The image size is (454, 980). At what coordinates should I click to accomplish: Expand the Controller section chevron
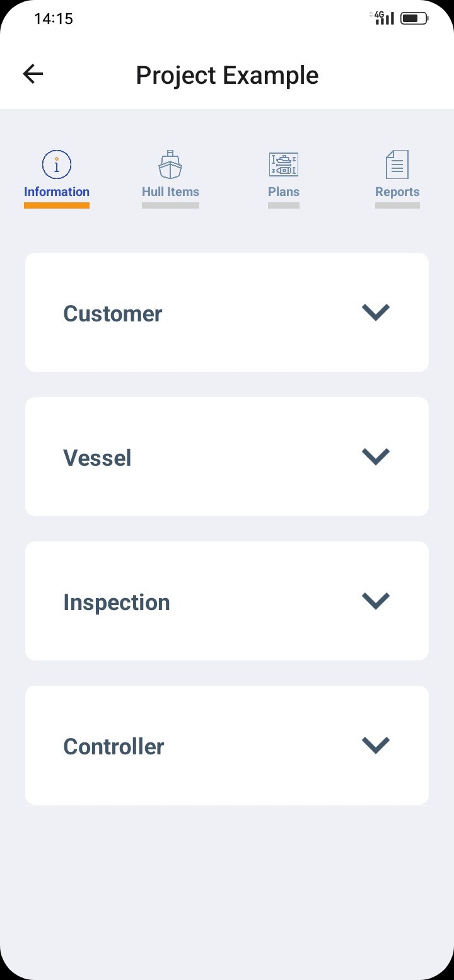tap(376, 745)
